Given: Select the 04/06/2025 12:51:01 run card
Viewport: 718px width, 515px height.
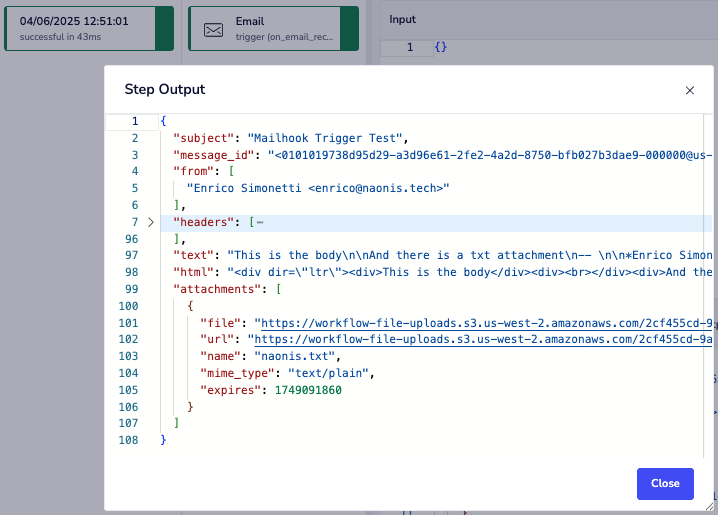Looking at the screenshot, I should pos(89,28).
